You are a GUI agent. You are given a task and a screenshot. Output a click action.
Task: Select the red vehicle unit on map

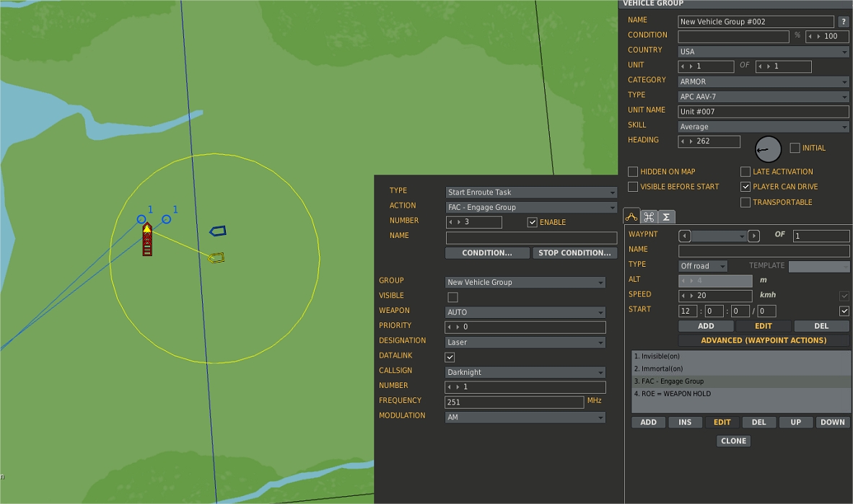147,239
